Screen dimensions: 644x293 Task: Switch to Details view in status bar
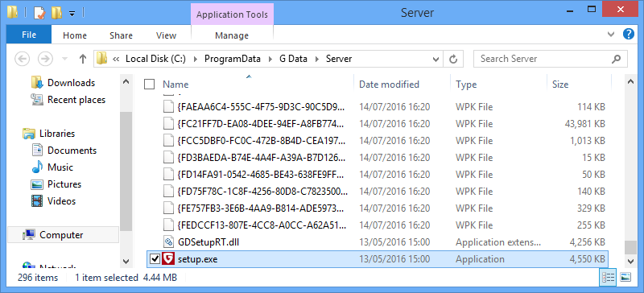(x=608, y=277)
